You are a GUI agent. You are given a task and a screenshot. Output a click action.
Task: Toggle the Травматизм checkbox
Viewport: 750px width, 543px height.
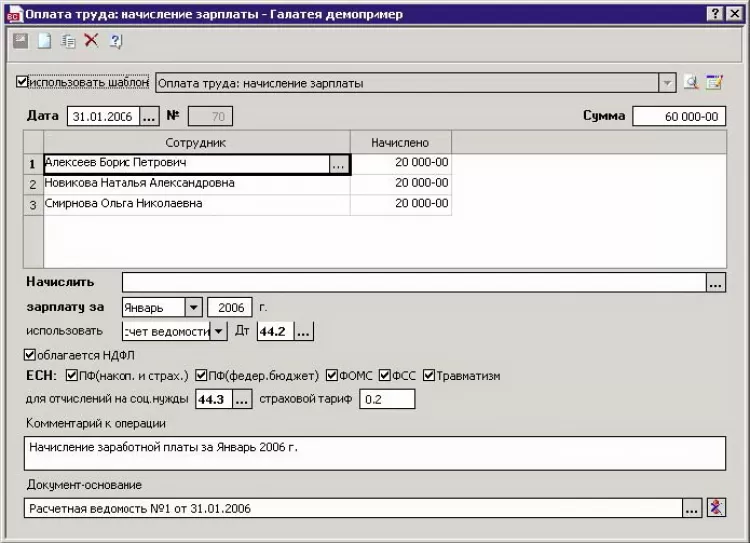point(429,375)
